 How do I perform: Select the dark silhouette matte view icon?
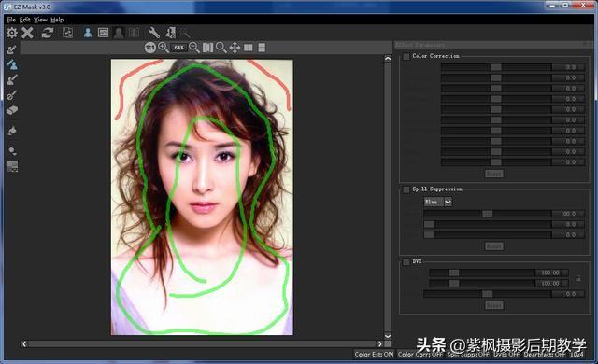click(119, 33)
